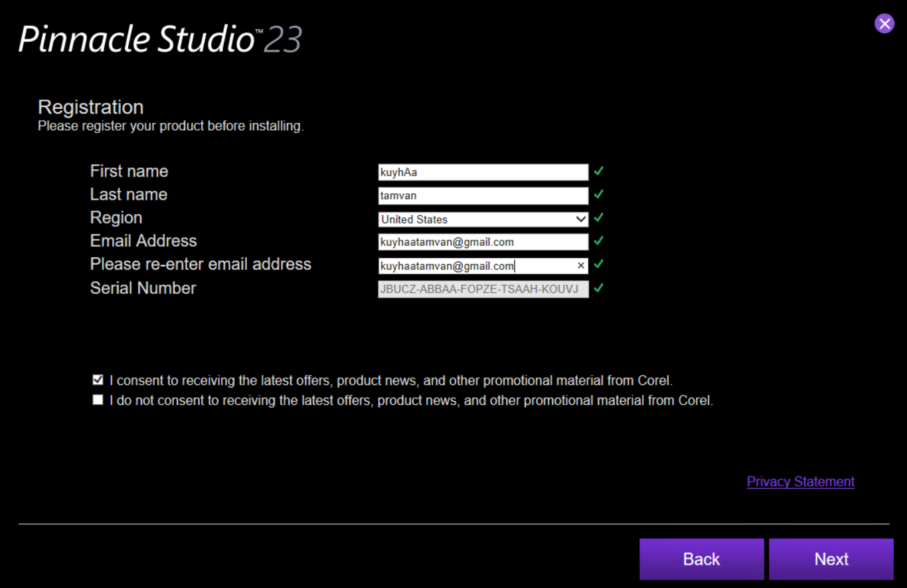Click the Email Address input field
The height and width of the screenshot is (588, 907).
click(x=483, y=242)
